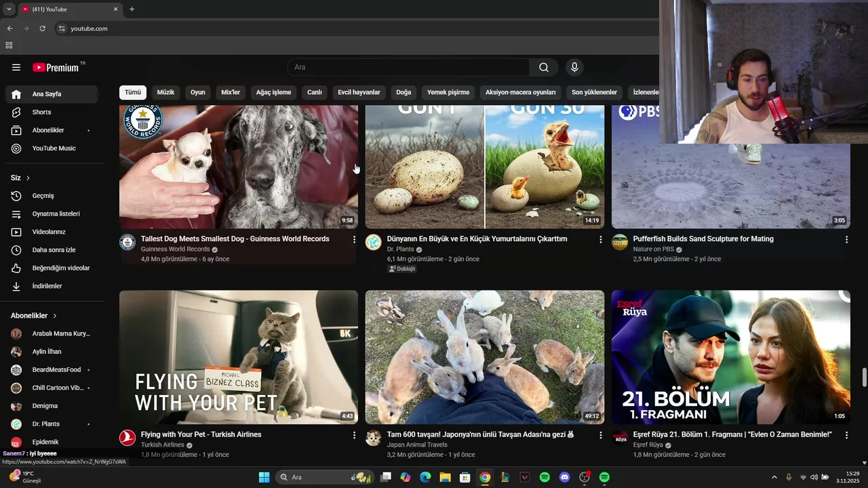Open more options for Dr. Plants egg video
The height and width of the screenshot is (488, 868).
coord(600,239)
